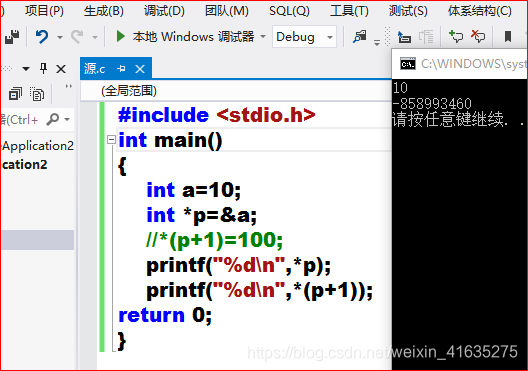The height and width of the screenshot is (371, 528).
Task: Open the 体系结构(C) menu
Action: 480,11
